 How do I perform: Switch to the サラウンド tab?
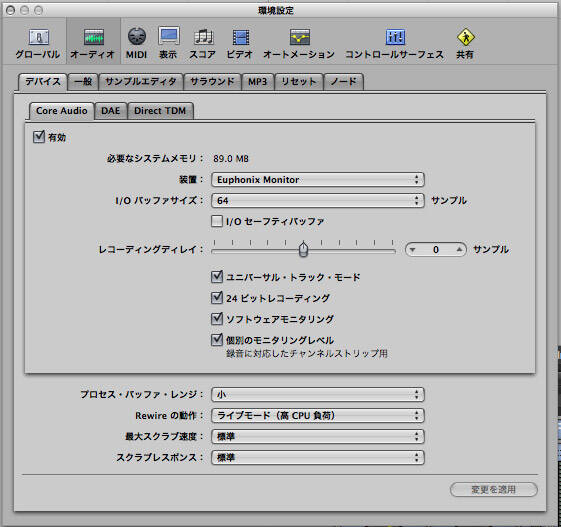coord(212,82)
